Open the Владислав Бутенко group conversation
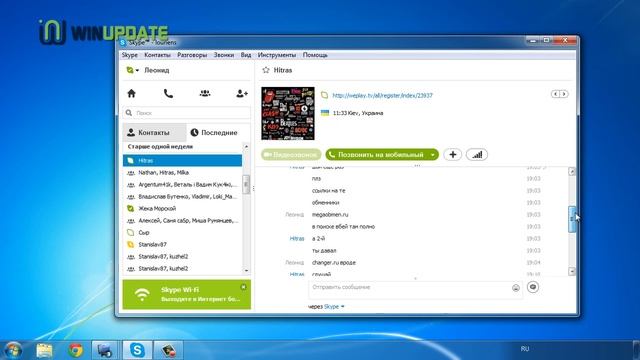 coord(182,197)
